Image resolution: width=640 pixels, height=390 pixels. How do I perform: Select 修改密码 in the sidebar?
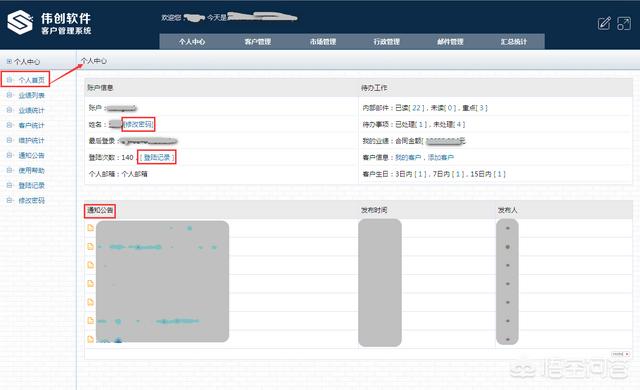pyautogui.click(x=31, y=201)
